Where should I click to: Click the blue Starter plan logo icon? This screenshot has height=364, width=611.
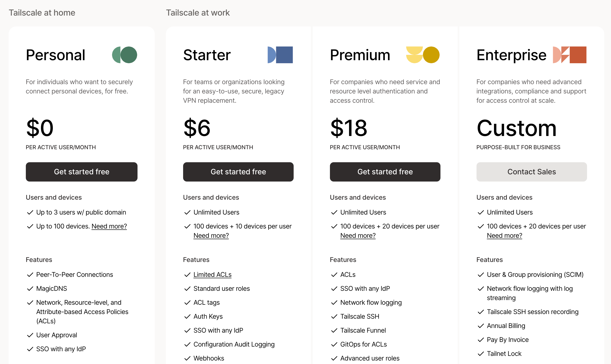280,55
